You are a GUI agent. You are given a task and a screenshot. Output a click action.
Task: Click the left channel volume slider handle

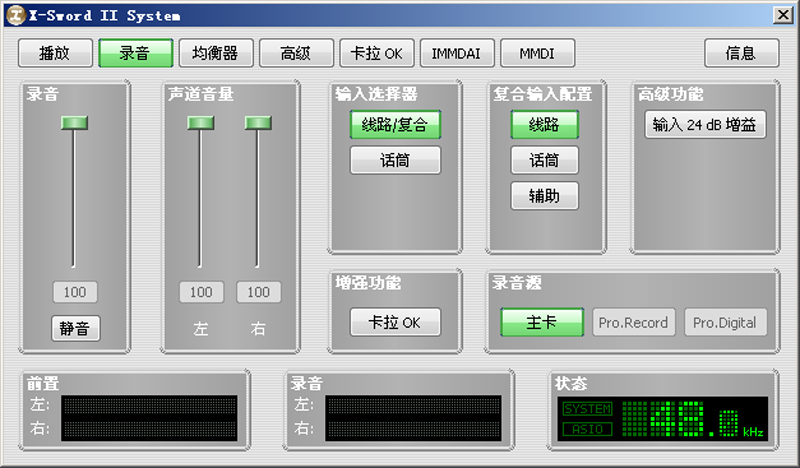(x=201, y=122)
